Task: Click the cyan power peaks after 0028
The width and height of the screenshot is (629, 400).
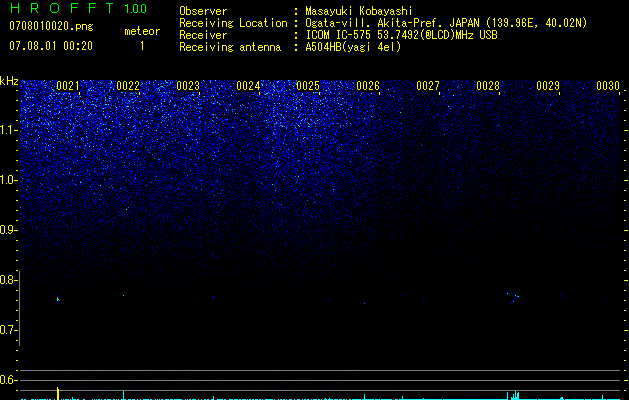Action: point(514,395)
